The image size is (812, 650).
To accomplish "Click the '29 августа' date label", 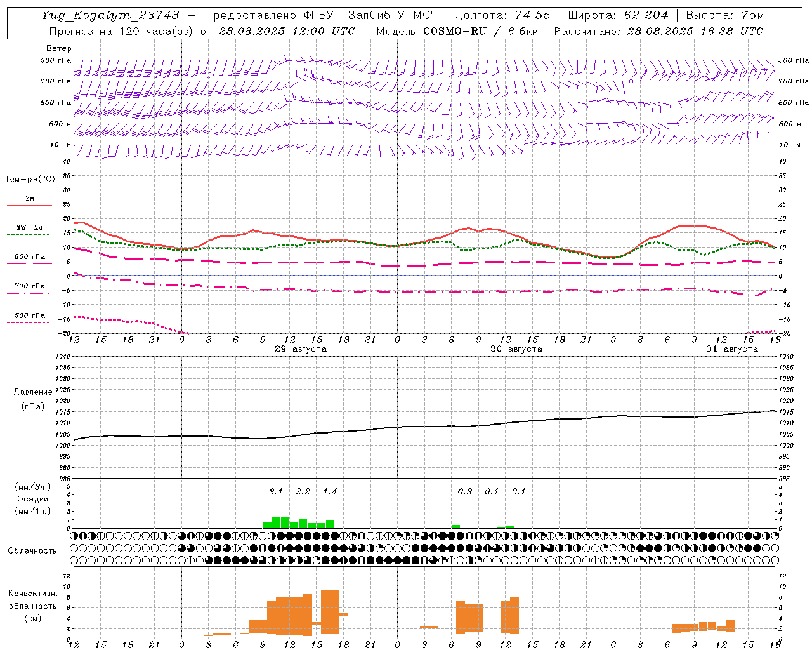I will (x=301, y=349).
